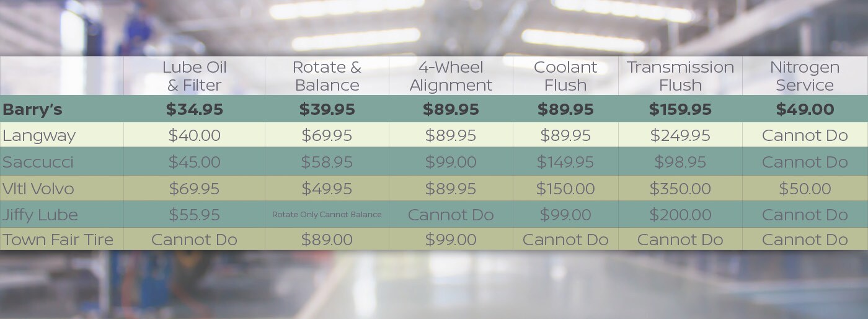The height and width of the screenshot is (319, 868).
Task: Click the Lube Oil & Filter column header
Action: pyautogui.click(x=194, y=76)
